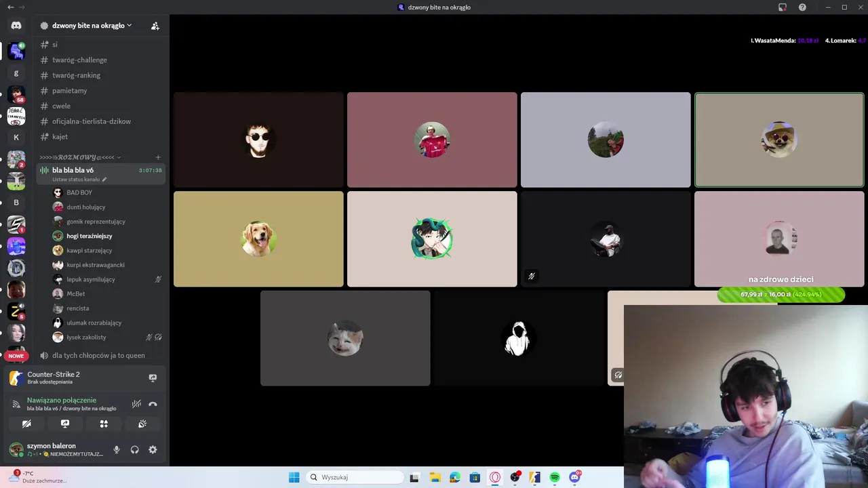Open the invite members icon in server header
The image size is (868, 488).
click(155, 26)
